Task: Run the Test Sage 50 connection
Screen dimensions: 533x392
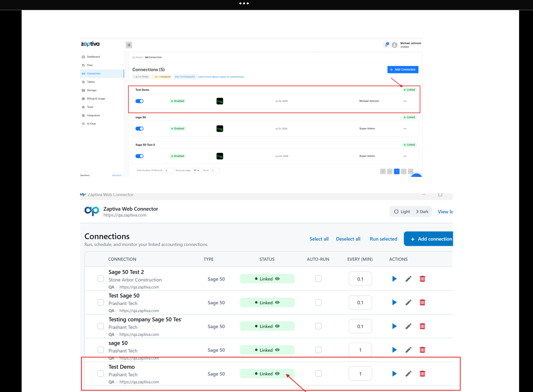Action: pos(394,303)
